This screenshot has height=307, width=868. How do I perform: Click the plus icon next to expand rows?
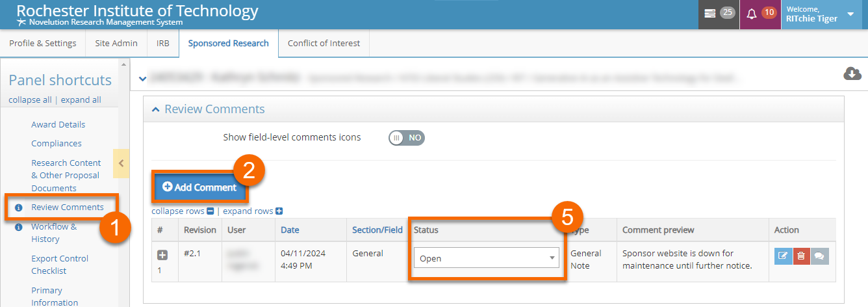coord(279,211)
